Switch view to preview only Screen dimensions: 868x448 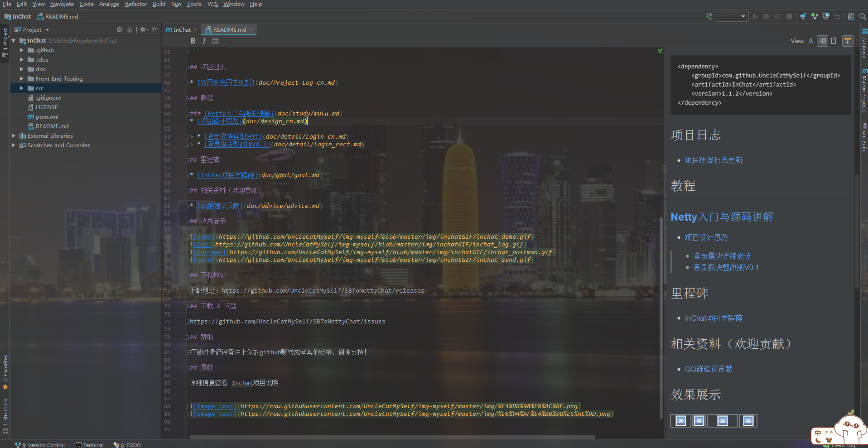tap(834, 41)
